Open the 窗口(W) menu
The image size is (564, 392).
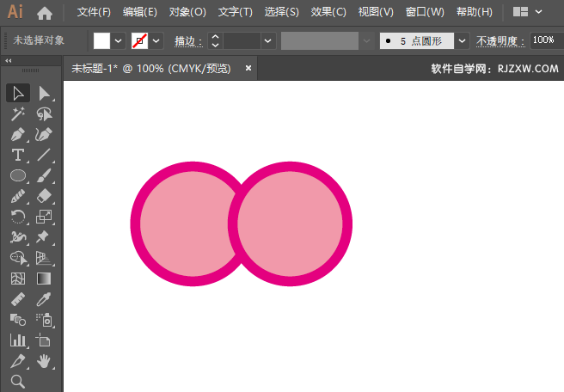click(425, 12)
